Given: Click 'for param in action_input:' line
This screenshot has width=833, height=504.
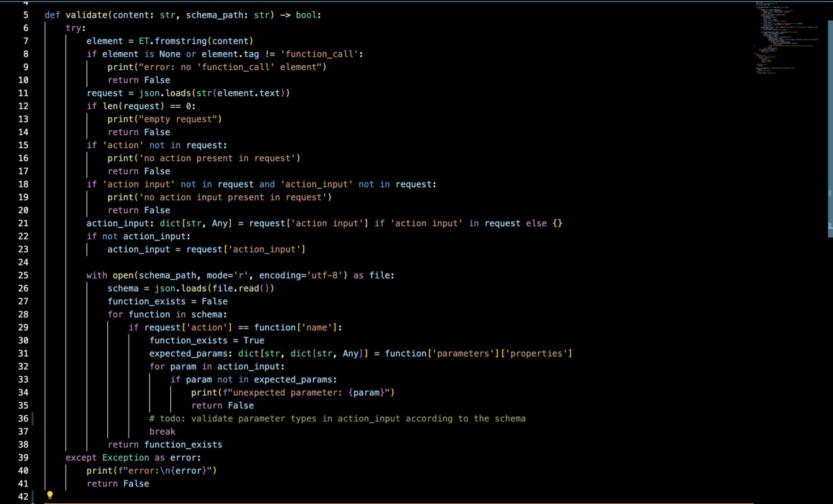Looking at the screenshot, I should pos(217,367).
